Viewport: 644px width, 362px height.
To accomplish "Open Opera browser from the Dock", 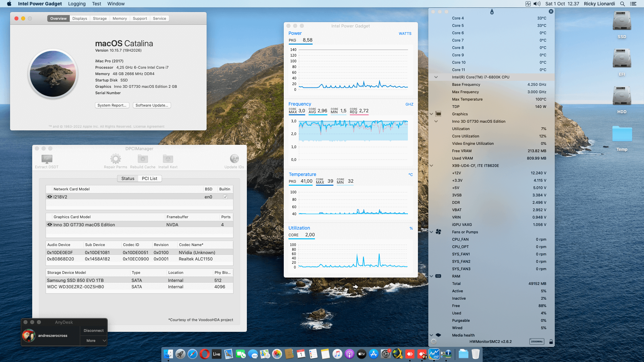I will (205, 354).
